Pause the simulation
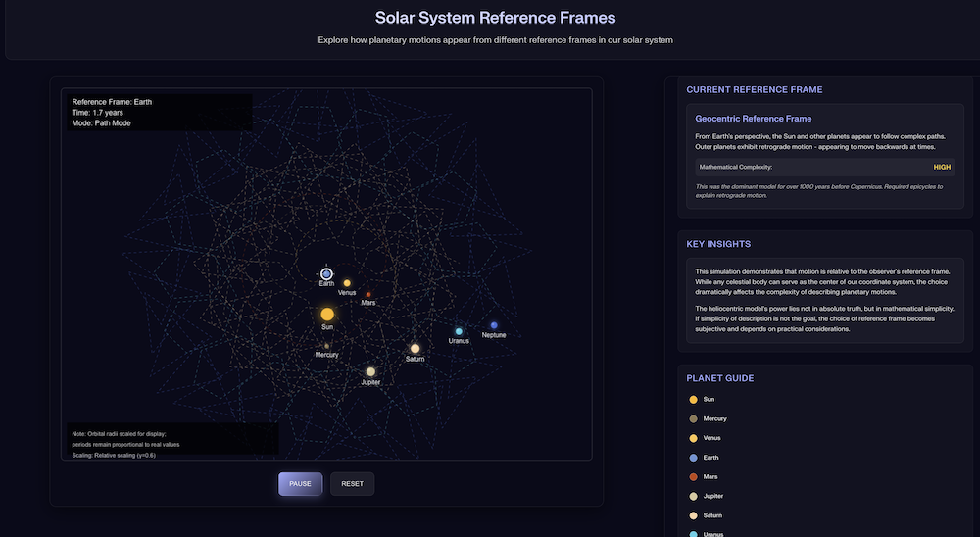Image resolution: width=980 pixels, height=537 pixels. [x=300, y=483]
